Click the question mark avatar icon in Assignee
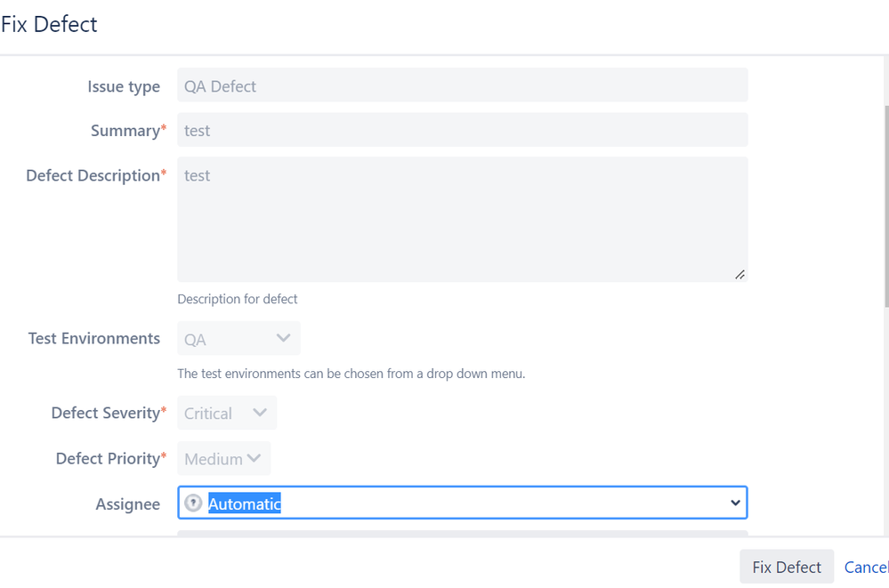 192,502
